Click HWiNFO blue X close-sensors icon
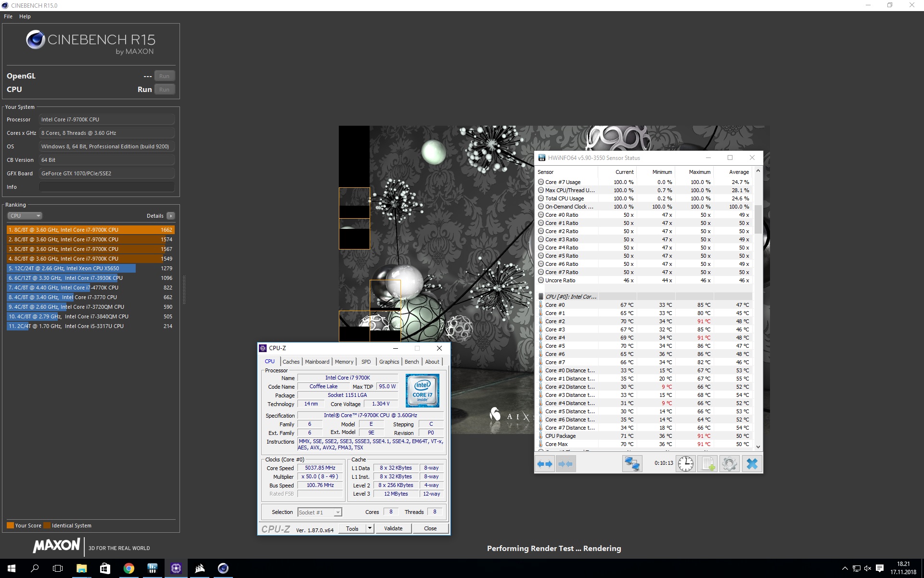The height and width of the screenshot is (578, 924). point(752,464)
